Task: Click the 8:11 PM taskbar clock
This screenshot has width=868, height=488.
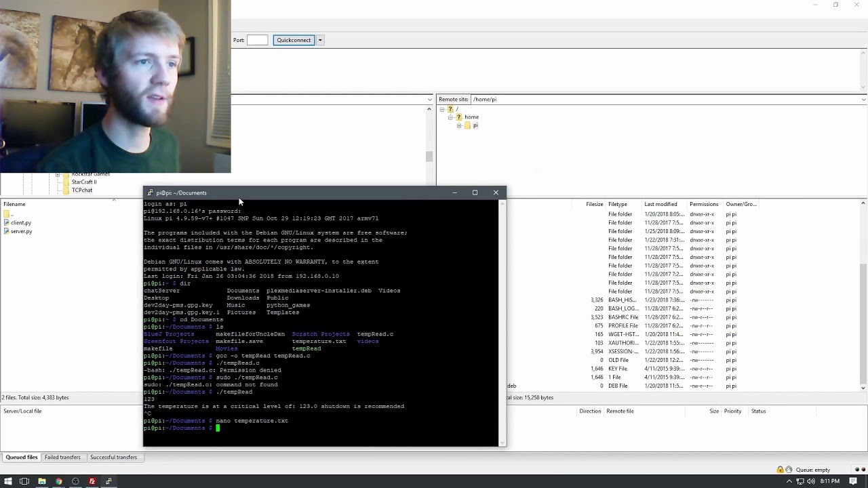Action: point(830,481)
